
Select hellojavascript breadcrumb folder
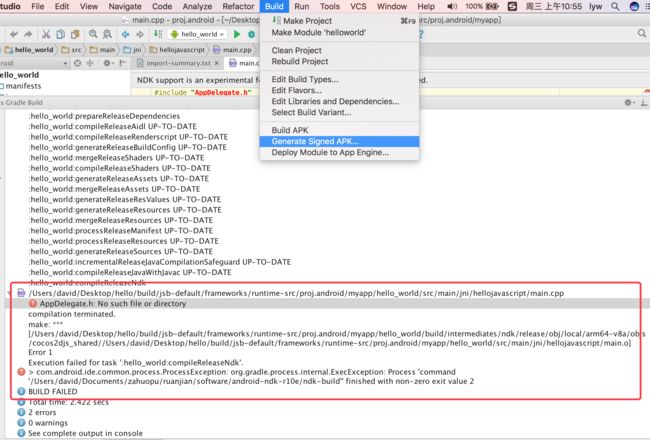pos(177,50)
